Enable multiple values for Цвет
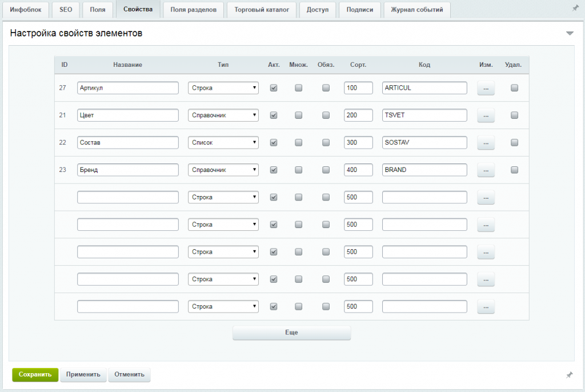Screen dimensions: 585x392 click(x=298, y=115)
